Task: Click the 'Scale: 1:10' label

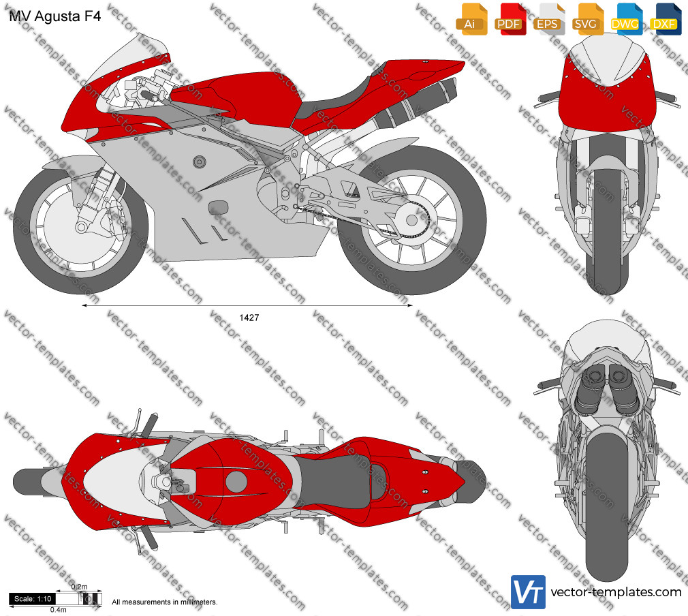Action: 33,599
